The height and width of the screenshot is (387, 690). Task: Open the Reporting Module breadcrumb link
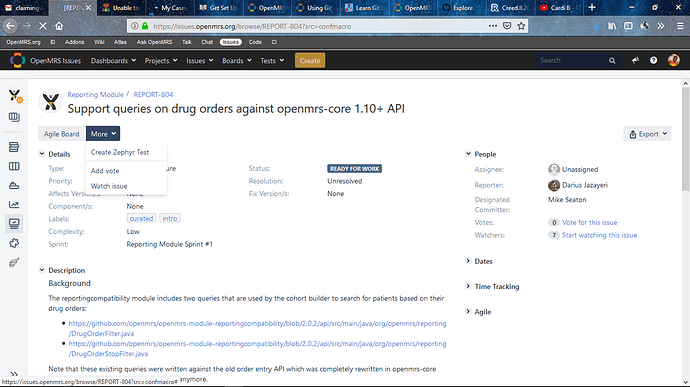point(95,94)
